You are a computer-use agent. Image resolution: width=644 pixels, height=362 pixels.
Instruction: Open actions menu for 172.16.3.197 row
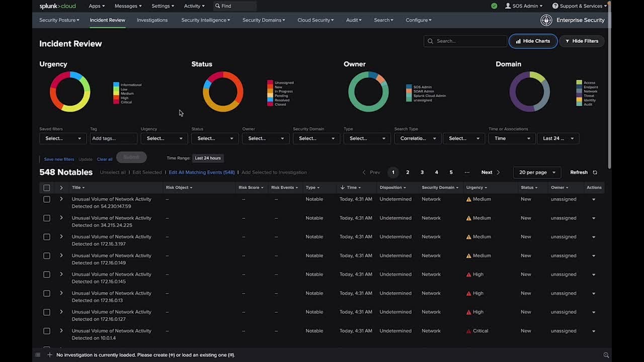(x=594, y=237)
